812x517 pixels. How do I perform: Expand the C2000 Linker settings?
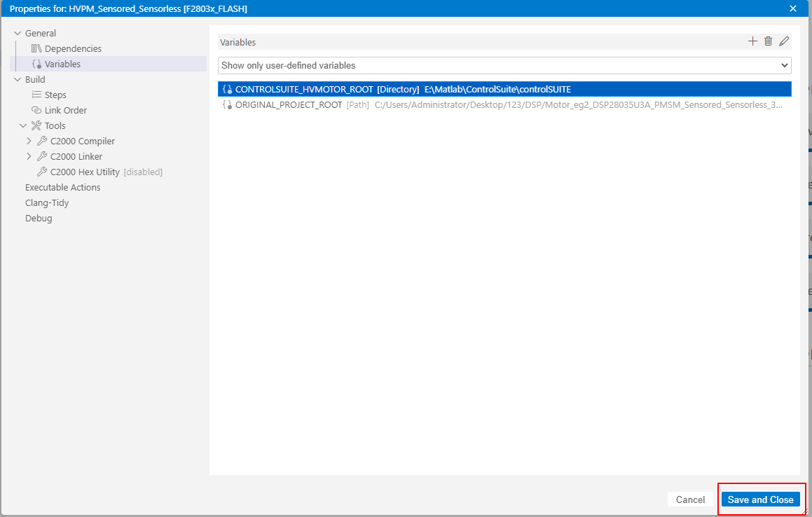[x=29, y=156]
